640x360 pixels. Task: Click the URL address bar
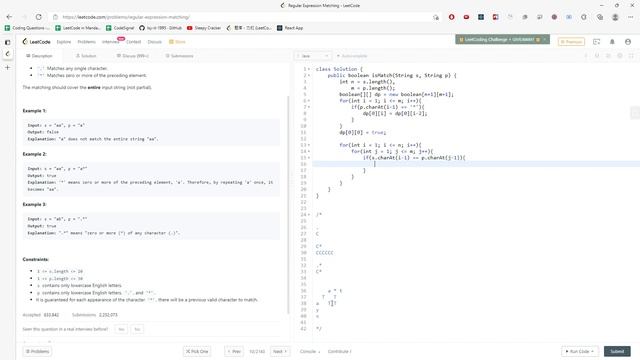(x=245, y=17)
